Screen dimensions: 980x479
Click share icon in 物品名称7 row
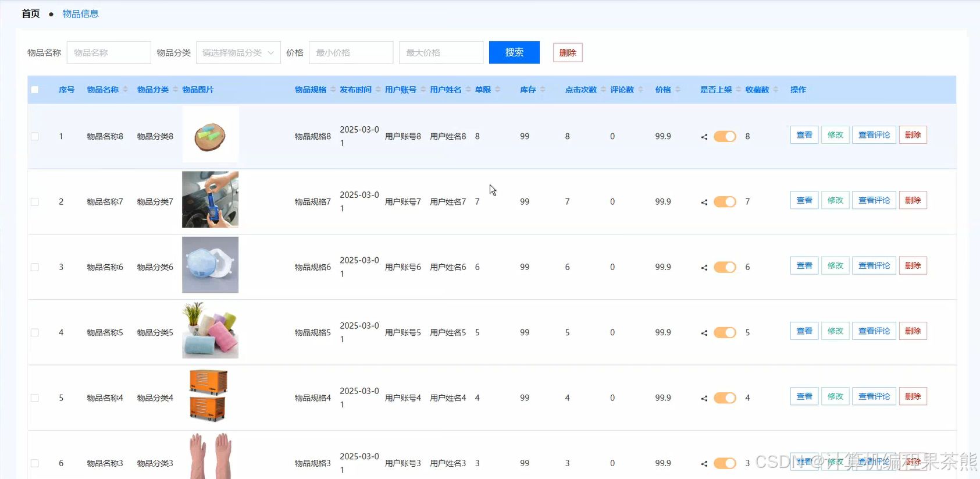pos(704,202)
